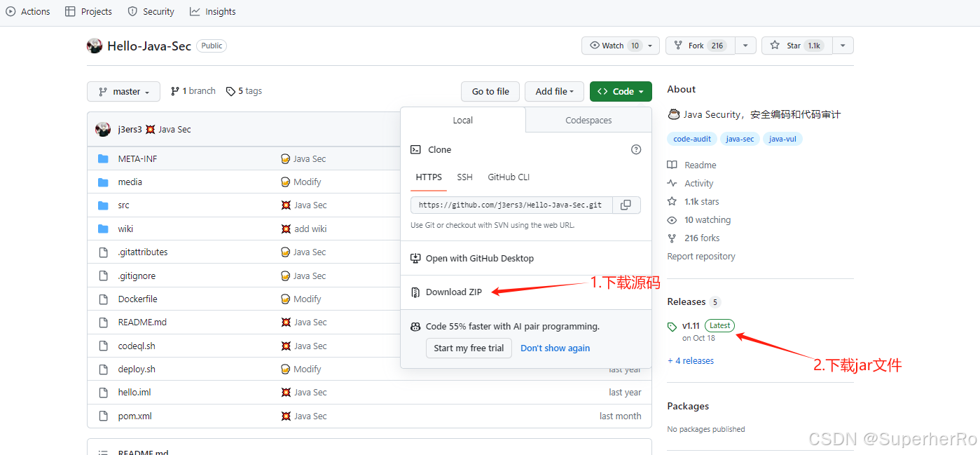This screenshot has height=455, width=980.
Task: Toggle the green Code dropdown button
Action: [x=621, y=92]
